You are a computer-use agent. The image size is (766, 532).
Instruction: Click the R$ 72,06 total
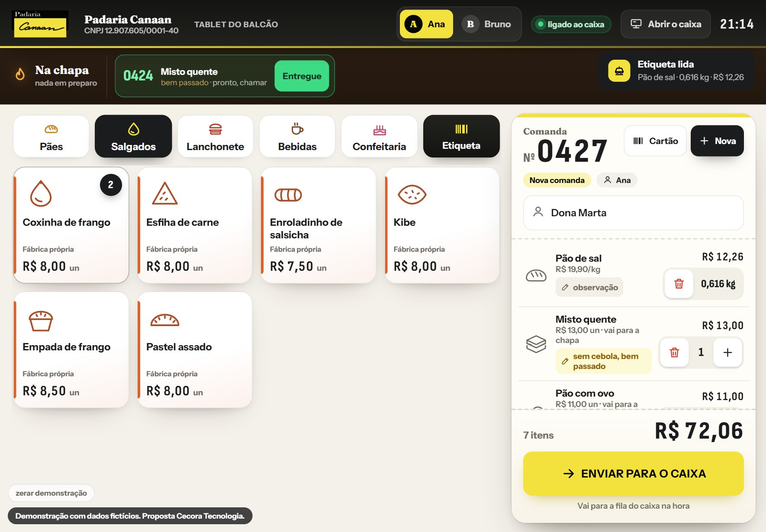pos(698,431)
